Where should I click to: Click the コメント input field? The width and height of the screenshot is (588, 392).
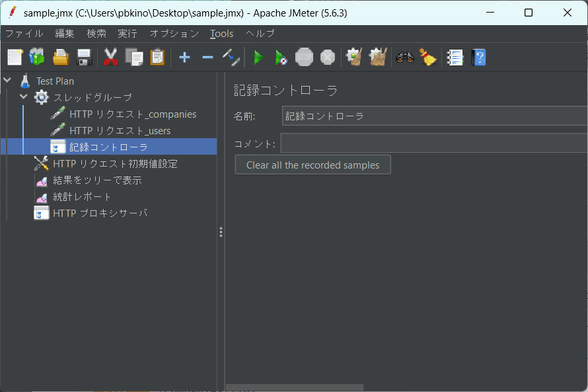pos(434,143)
